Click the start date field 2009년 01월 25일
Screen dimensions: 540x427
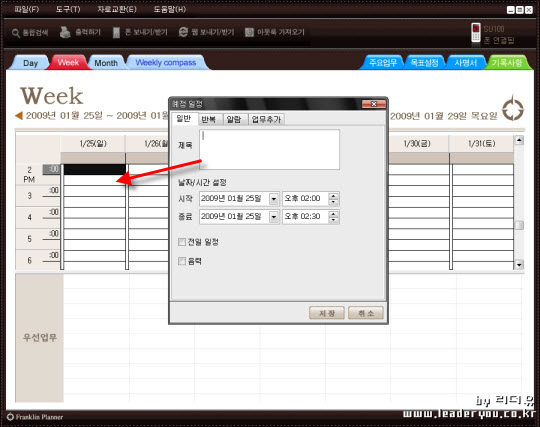click(x=234, y=199)
